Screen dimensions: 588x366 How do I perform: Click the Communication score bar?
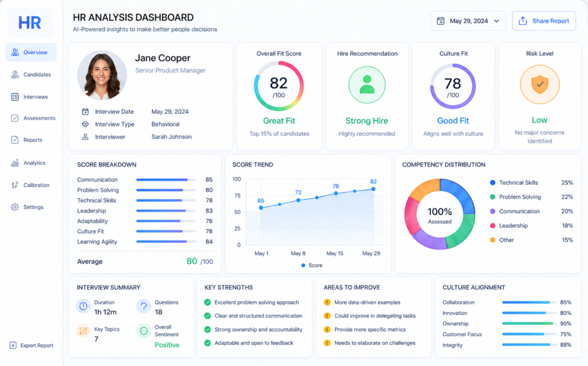click(x=166, y=180)
